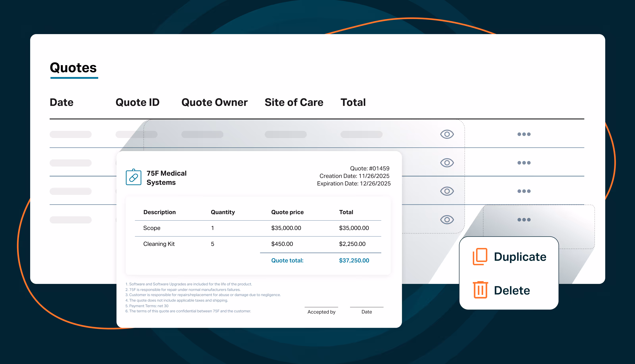Preview the fourth row quote with eye icon
This screenshot has height=364, width=635.
coord(447,220)
